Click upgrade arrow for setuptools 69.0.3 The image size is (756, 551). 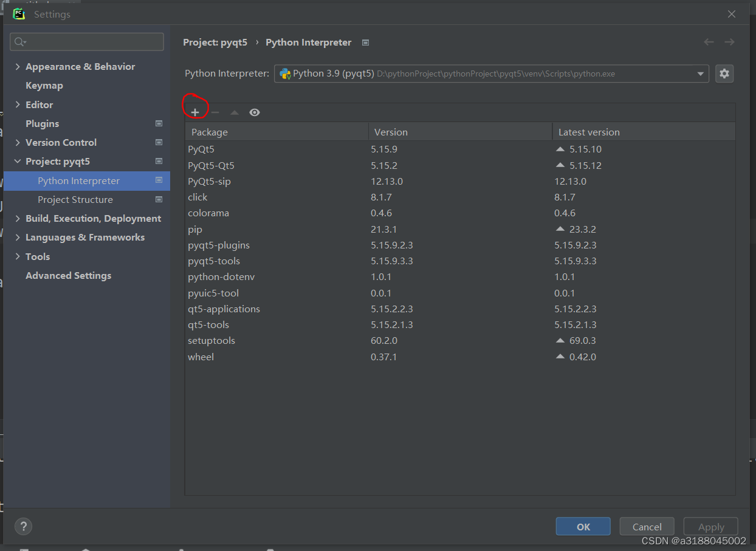point(560,340)
